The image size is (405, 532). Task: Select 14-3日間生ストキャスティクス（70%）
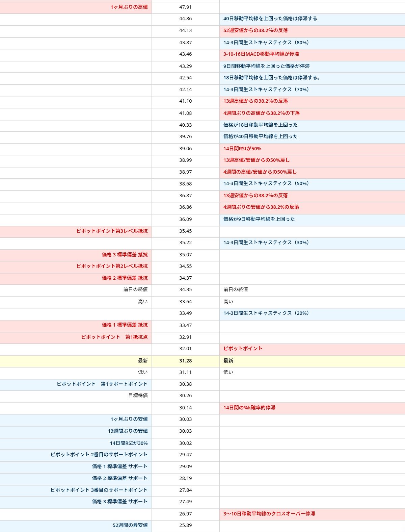pos(266,90)
